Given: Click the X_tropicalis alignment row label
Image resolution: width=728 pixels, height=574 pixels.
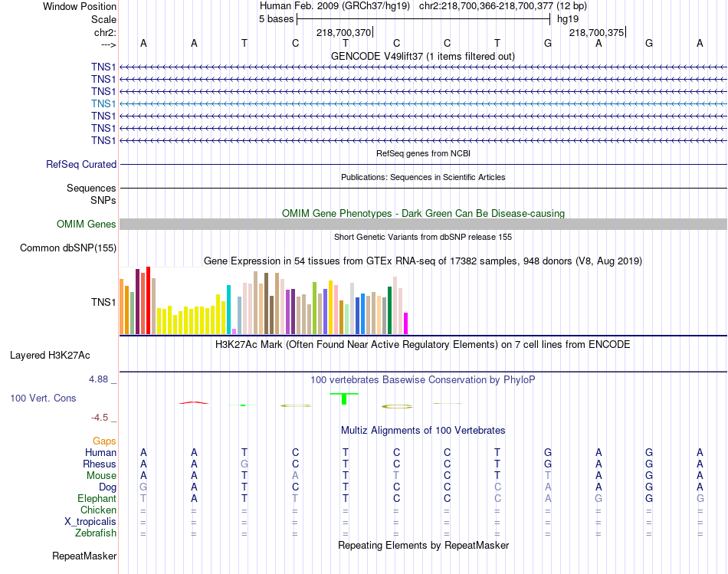Looking at the screenshot, I should pyautogui.click(x=90, y=522).
